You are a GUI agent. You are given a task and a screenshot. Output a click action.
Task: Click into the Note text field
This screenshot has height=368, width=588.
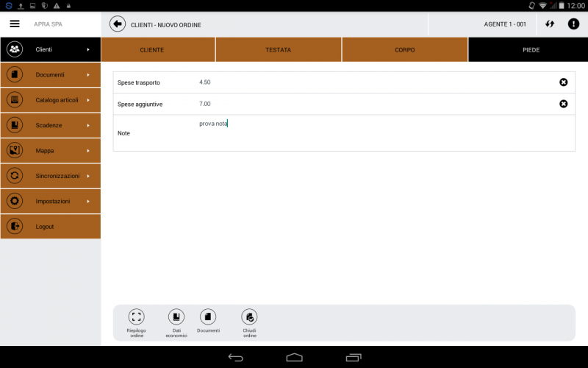(x=382, y=133)
